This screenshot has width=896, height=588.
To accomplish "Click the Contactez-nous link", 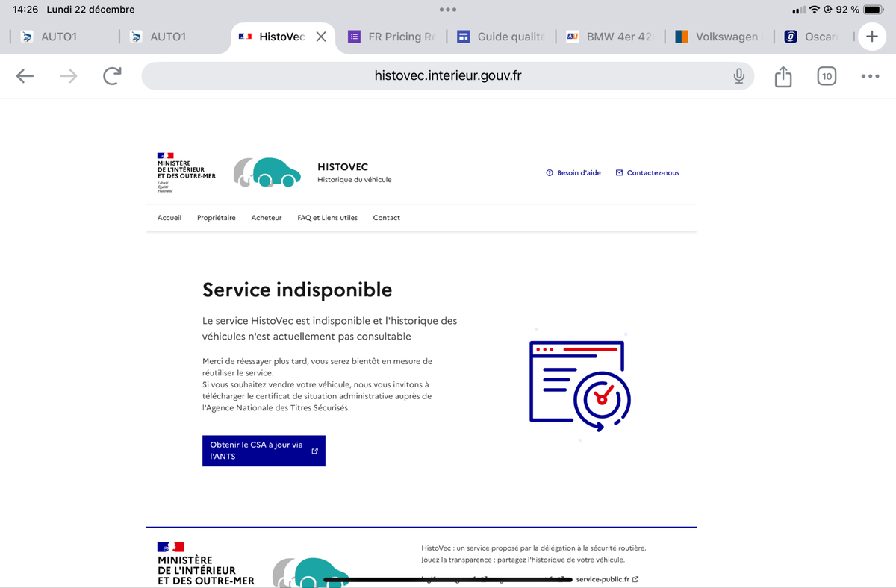I will pyautogui.click(x=647, y=173).
